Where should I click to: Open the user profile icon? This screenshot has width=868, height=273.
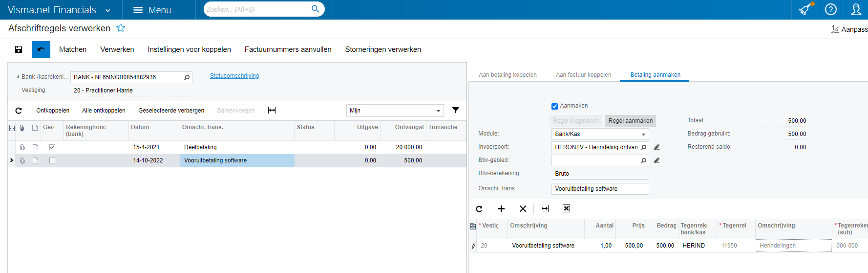(x=856, y=9)
